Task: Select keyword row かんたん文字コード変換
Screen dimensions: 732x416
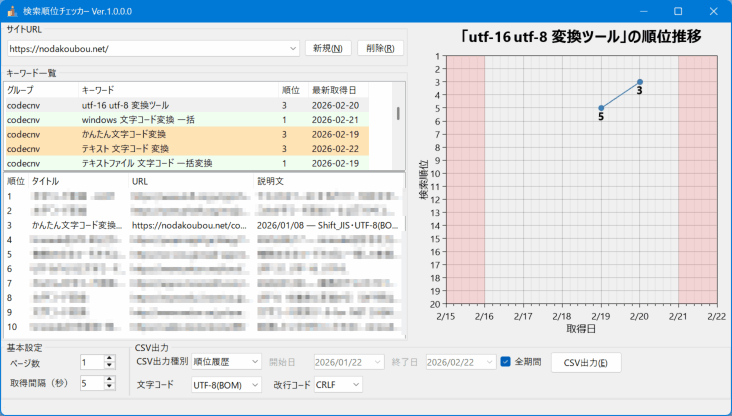Action: pyautogui.click(x=187, y=134)
